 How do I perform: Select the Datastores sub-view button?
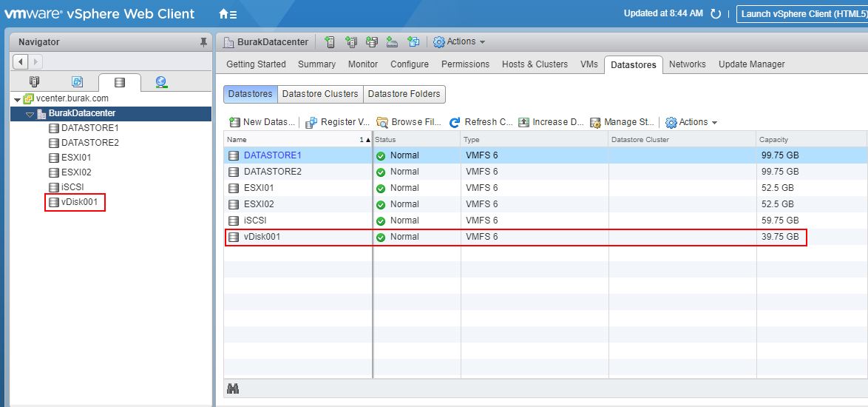tap(250, 94)
